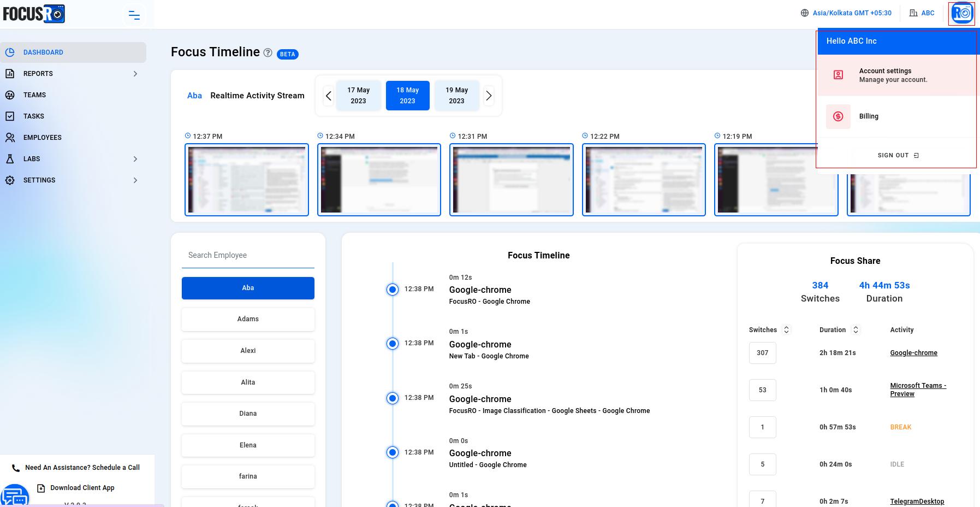Open the Tasks menu item

point(73,116)
